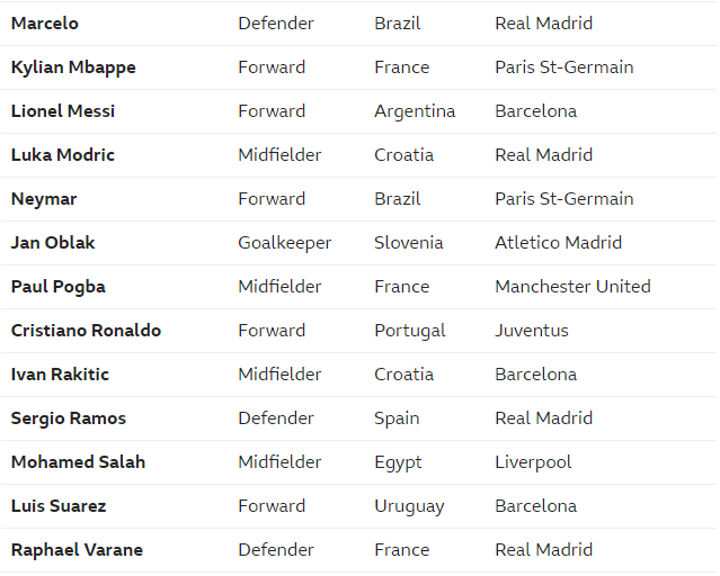Select the Liverpool club cell
Viewport: 720px width, 576px height.
point(533,462)
